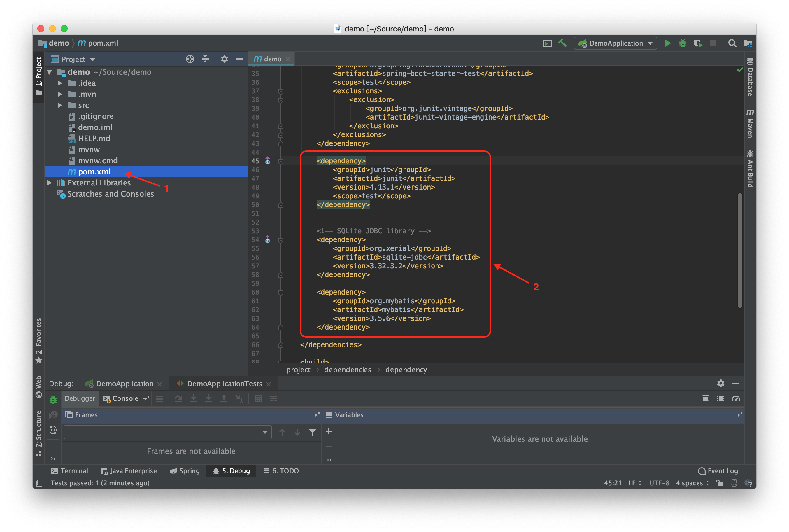Select pom.xml in project tree
The height and width of the screenshot is (532, 789).
(146, 172)
